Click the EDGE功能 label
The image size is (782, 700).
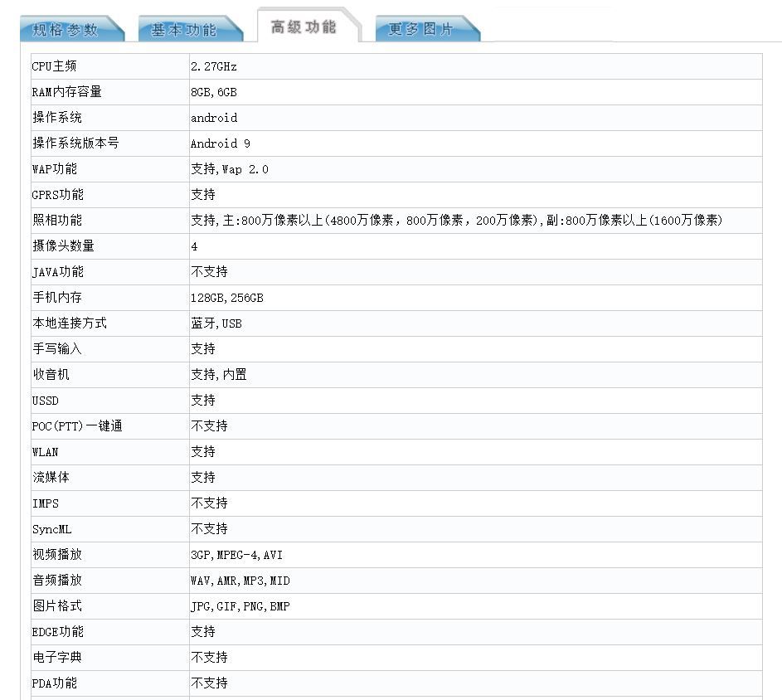pos(57,632)
